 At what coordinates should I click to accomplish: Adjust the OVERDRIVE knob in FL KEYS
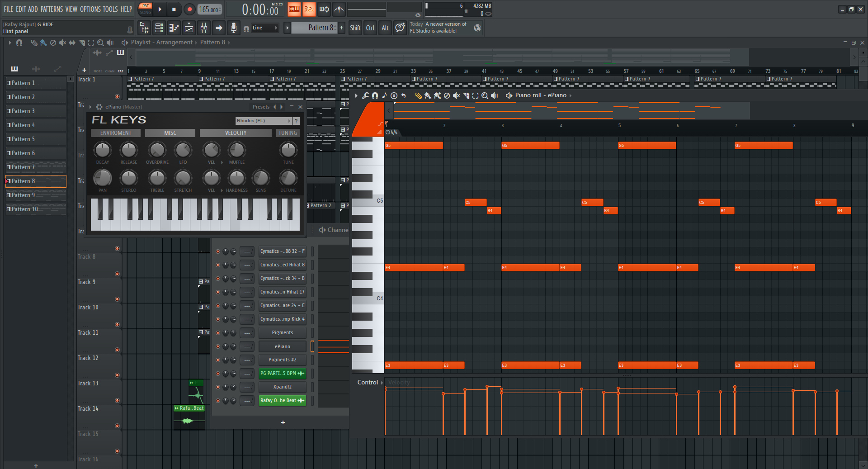[156, 151]
